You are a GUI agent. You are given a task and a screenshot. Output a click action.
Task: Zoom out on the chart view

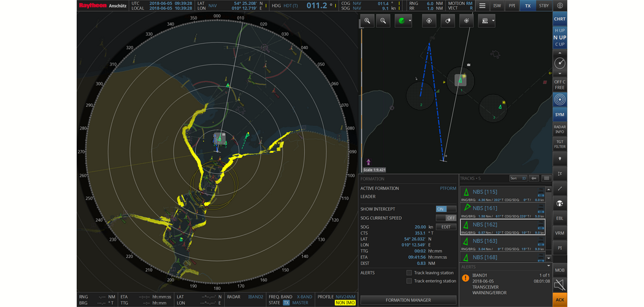[383, 21]
